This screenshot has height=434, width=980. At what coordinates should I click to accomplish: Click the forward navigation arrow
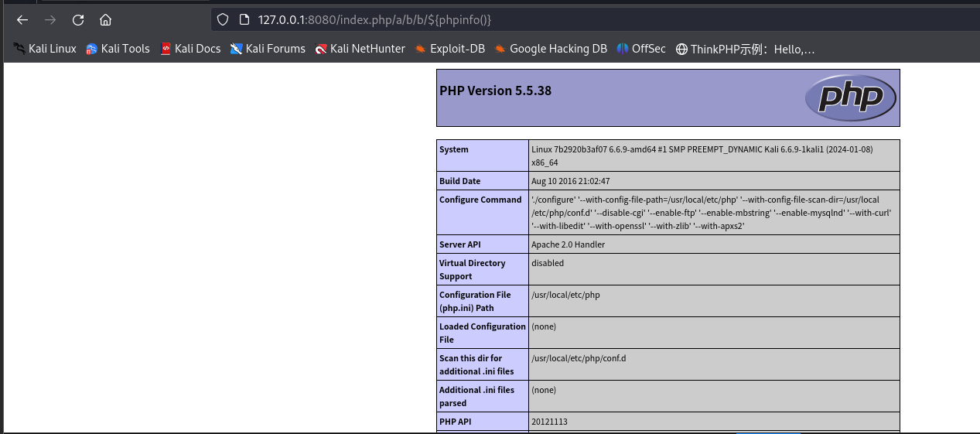click(50, 20)
